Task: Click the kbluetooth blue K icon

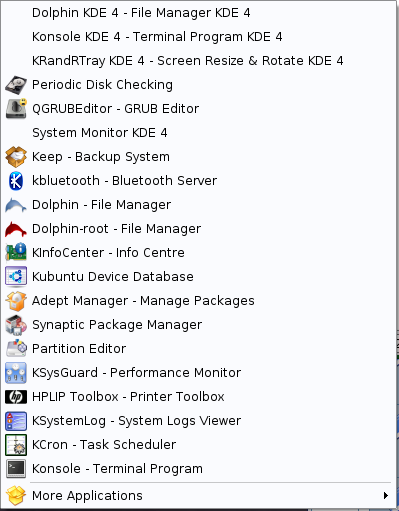Action: tap(16, 181)
